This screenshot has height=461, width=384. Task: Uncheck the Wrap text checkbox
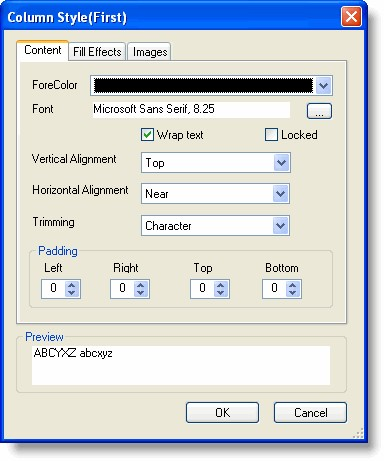point(147,135)
